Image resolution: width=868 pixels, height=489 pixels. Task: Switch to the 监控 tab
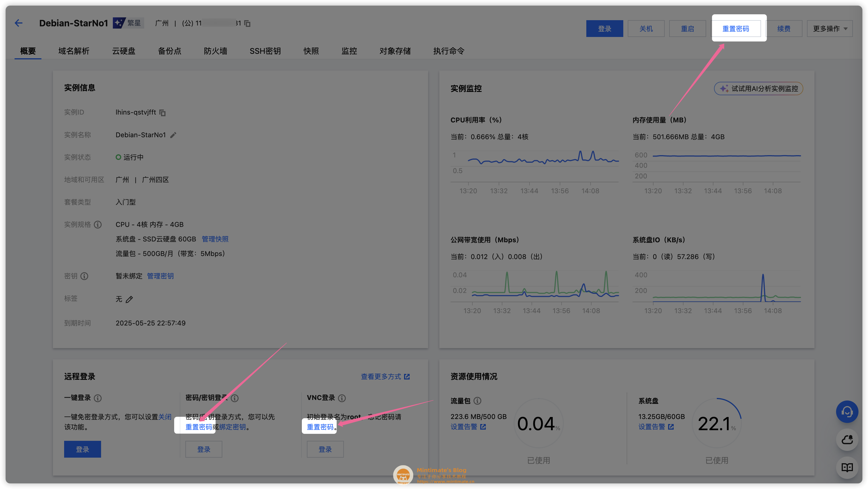[349, 51]
